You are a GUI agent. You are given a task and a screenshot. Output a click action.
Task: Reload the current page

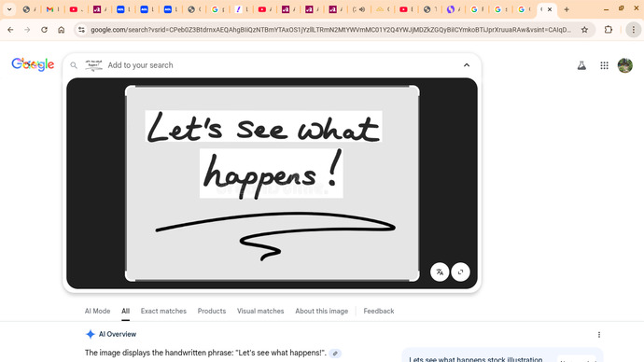pyautogui.click(x=44, y=30)
